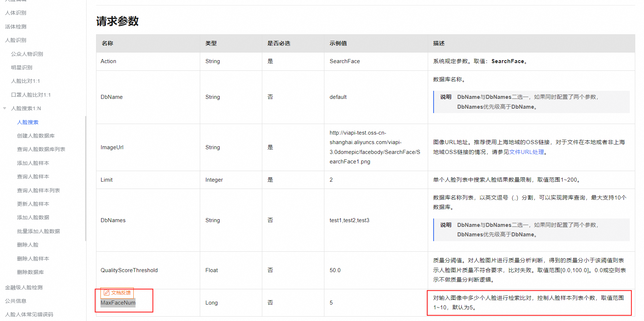Click the test1,test2,test3 example value

pyautogui.click(x=350, y=220)
